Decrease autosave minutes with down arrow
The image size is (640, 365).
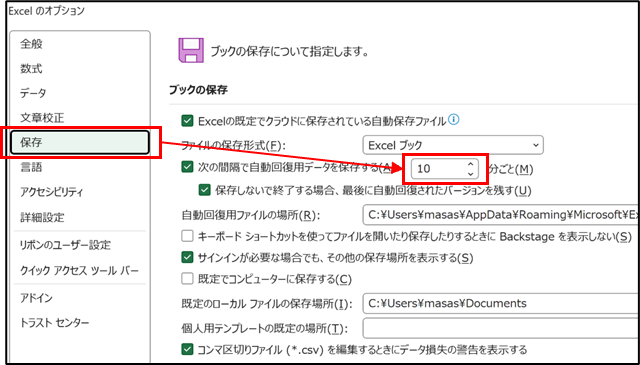[471, 174]
